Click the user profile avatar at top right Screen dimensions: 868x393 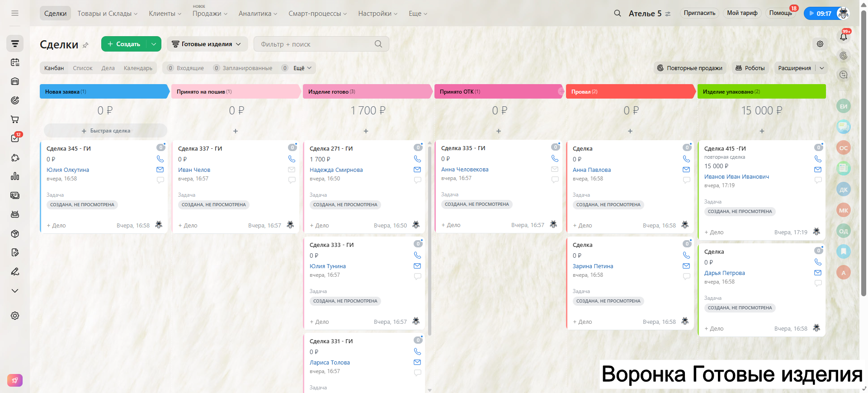tap(843, 13)
